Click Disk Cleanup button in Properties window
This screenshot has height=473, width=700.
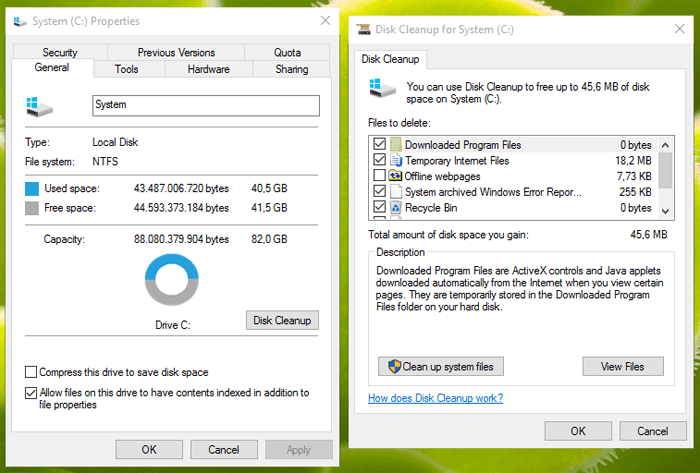point(282,320)
